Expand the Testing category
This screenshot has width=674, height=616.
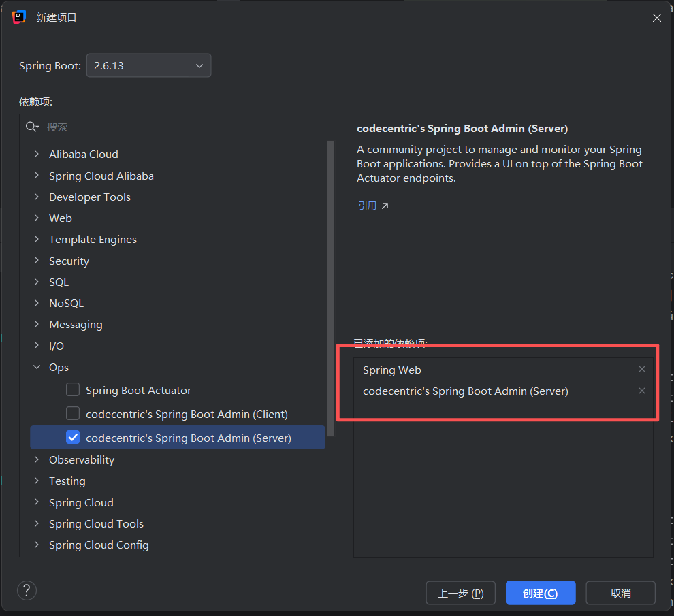[37, 481]
